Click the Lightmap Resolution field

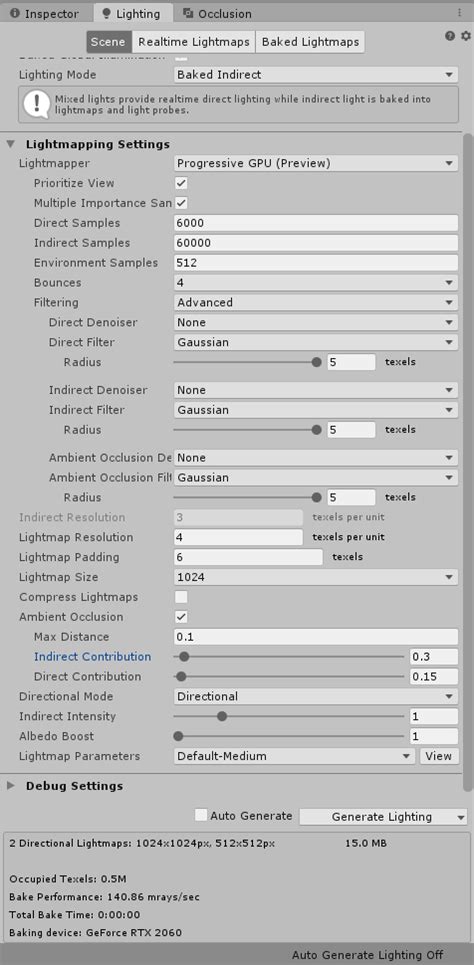click(238, 537)
